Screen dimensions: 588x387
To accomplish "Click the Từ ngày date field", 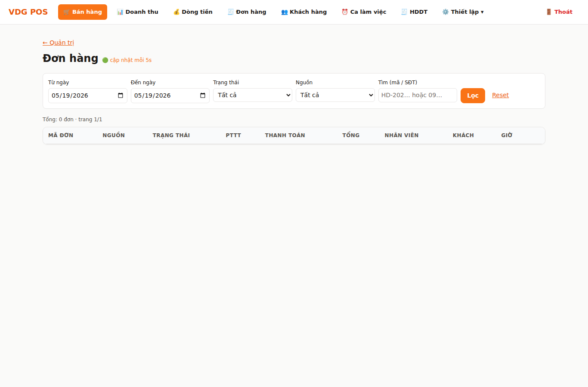I will click(88, 95).
